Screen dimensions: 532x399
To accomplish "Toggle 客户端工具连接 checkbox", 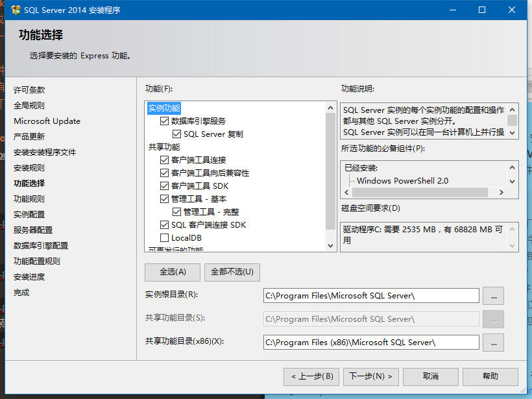I will click(165, 160).
